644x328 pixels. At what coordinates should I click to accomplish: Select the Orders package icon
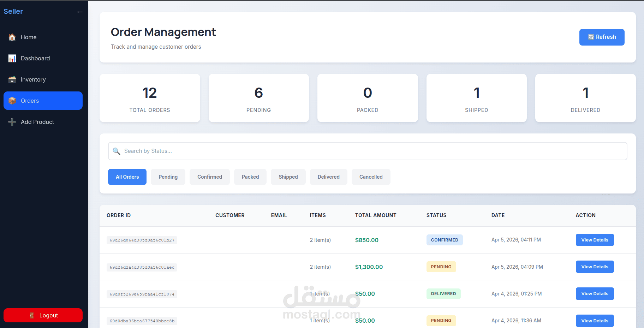(12, 101)
